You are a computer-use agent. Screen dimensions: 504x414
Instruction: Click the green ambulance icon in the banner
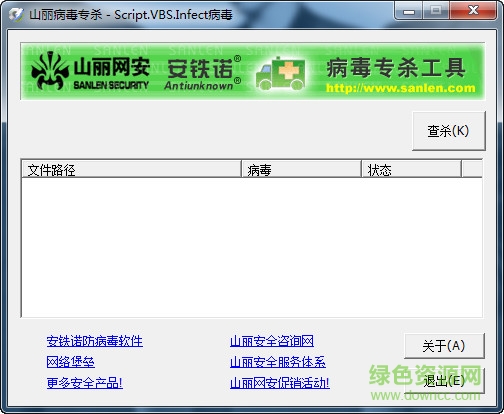point(280,74)
